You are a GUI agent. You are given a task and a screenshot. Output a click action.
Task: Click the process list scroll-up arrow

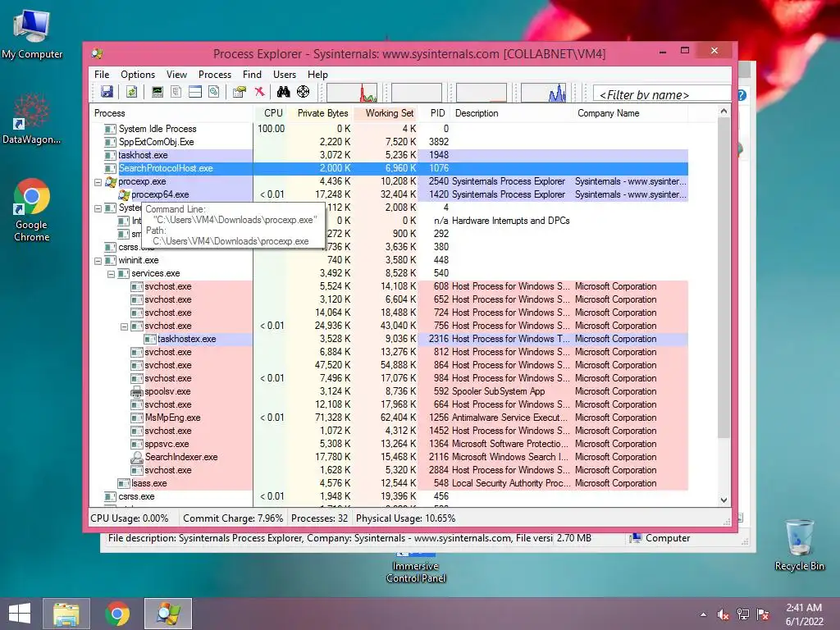click(x=724, y=112)
